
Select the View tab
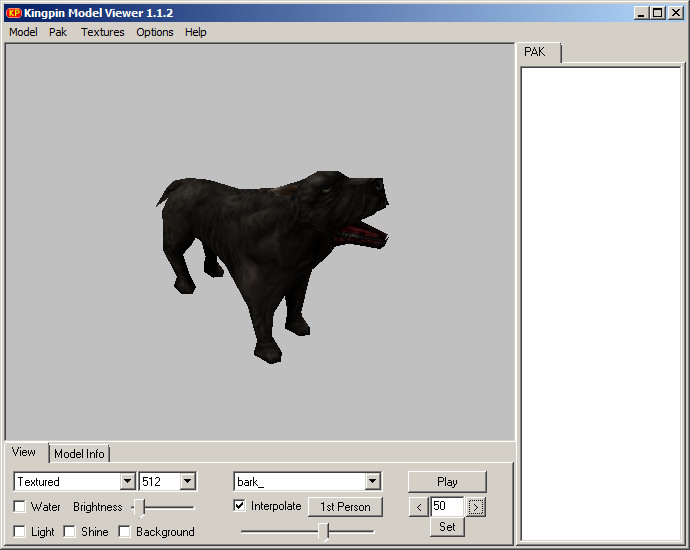[x=26, y=452]
